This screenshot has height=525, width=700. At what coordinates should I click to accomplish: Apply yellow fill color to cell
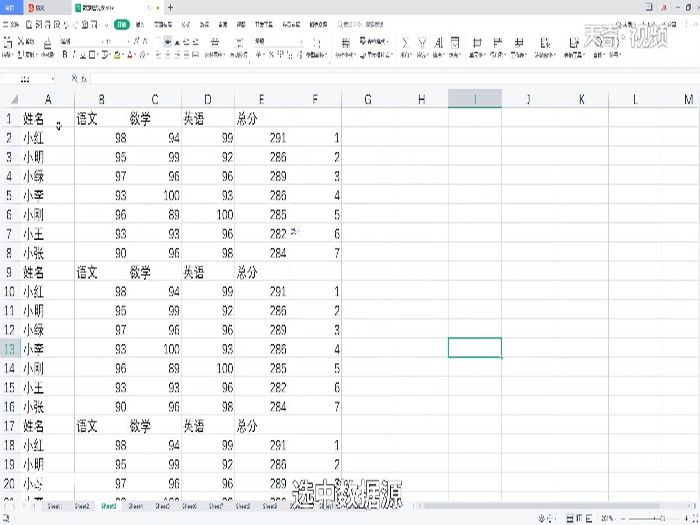tap(117, 55)
